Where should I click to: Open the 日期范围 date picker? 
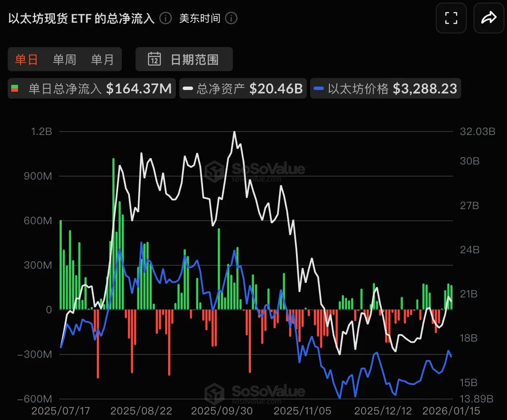point(184,59)
